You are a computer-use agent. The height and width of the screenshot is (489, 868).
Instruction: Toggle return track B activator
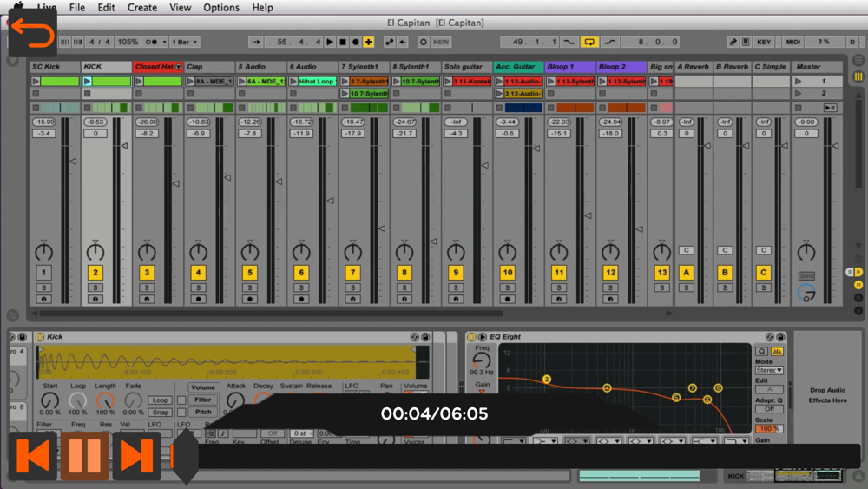(x=725, y=273)
